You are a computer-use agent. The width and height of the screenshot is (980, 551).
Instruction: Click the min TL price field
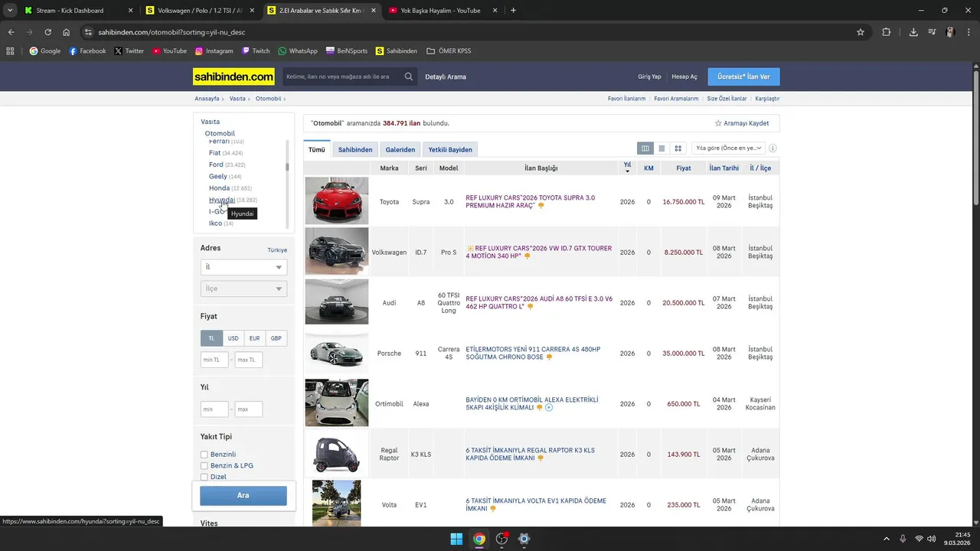(214, 360)
